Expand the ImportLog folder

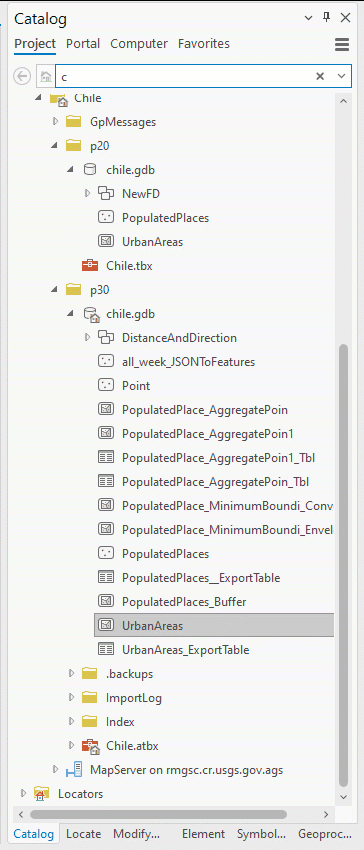coord(71,698)
